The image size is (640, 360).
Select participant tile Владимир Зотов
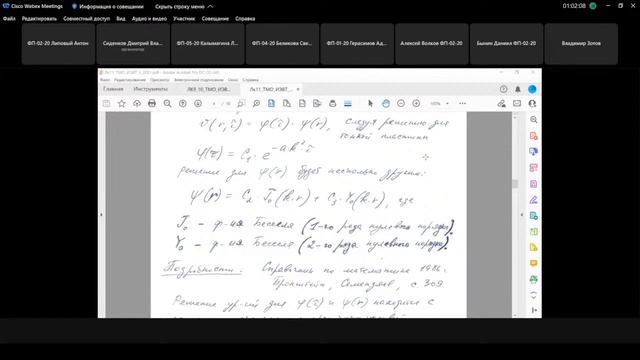pyautogui.click(x=581, y=44)
